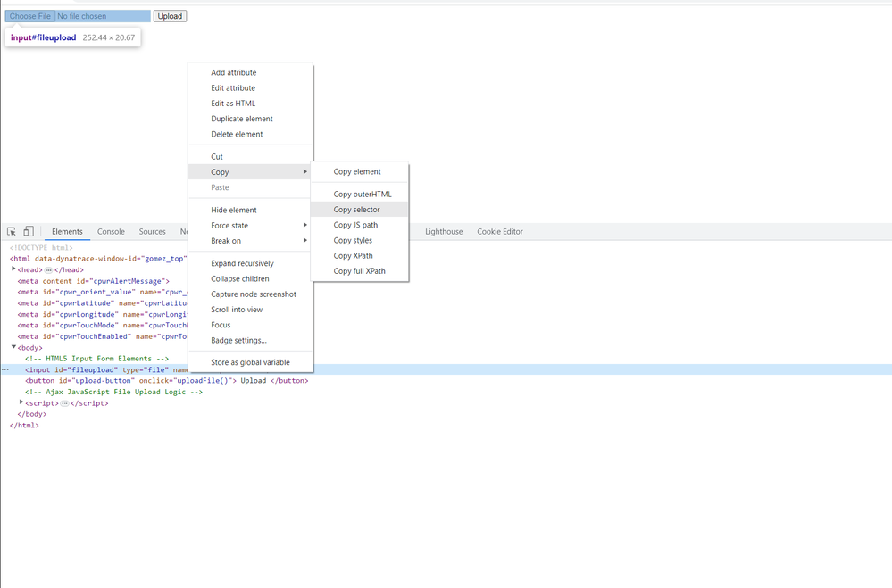Collapse the body element node
The width and height of the screenshot is (892, 588).
pos(13,347)
